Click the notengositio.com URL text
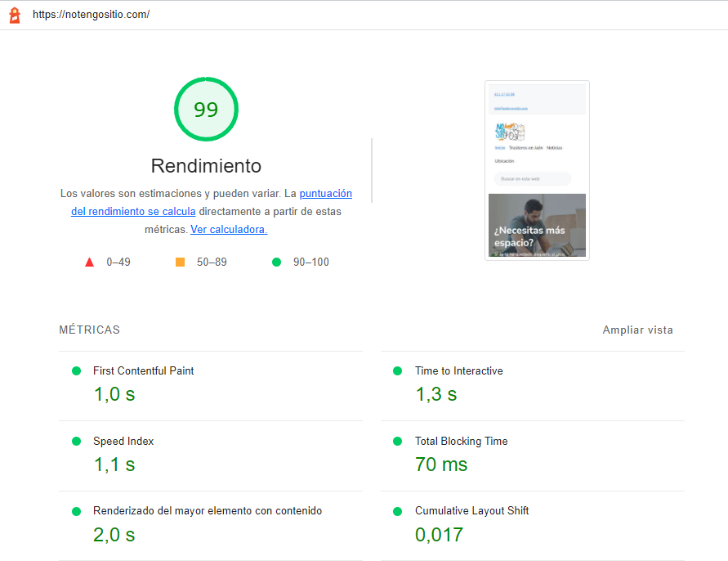This screenshot has width=728, height=561. [91, 15]
